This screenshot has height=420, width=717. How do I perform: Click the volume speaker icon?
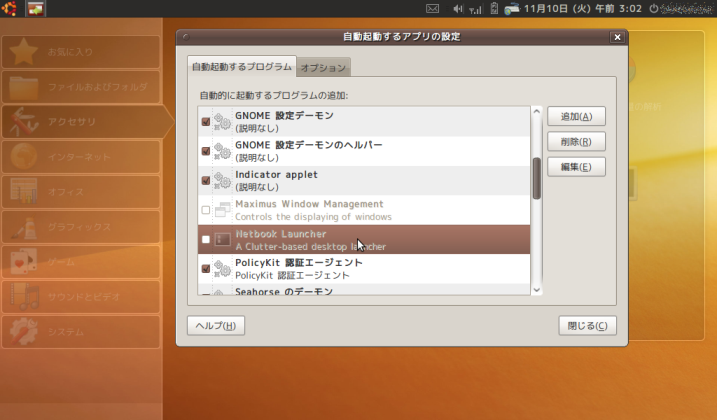pyautogui.click(x=457, y=9)
